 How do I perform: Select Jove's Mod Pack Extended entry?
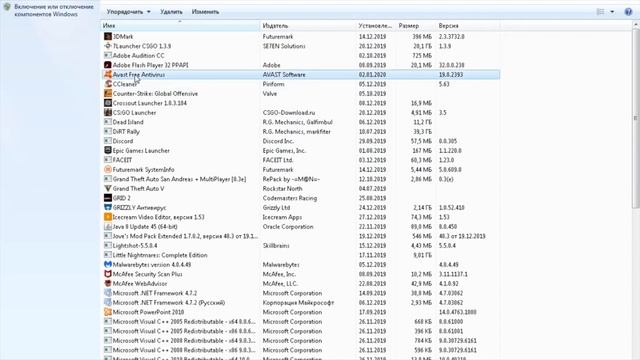point(300,236)
